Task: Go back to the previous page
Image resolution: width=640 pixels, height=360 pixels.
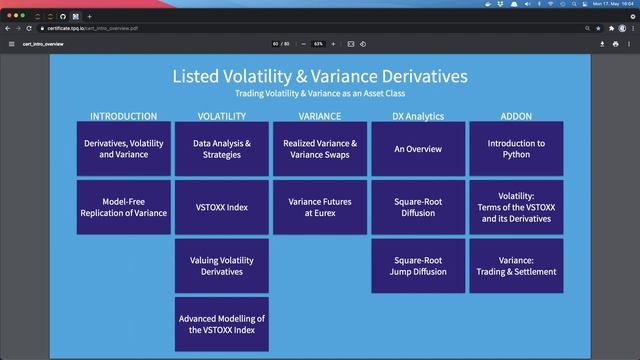Action: 7,29
